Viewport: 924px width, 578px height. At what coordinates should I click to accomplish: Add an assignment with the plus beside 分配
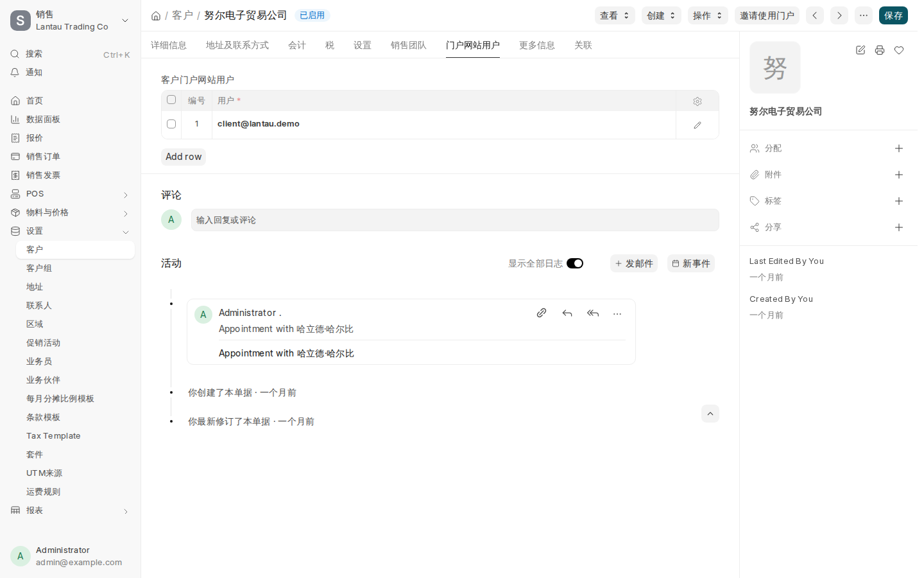click(899, 148)
